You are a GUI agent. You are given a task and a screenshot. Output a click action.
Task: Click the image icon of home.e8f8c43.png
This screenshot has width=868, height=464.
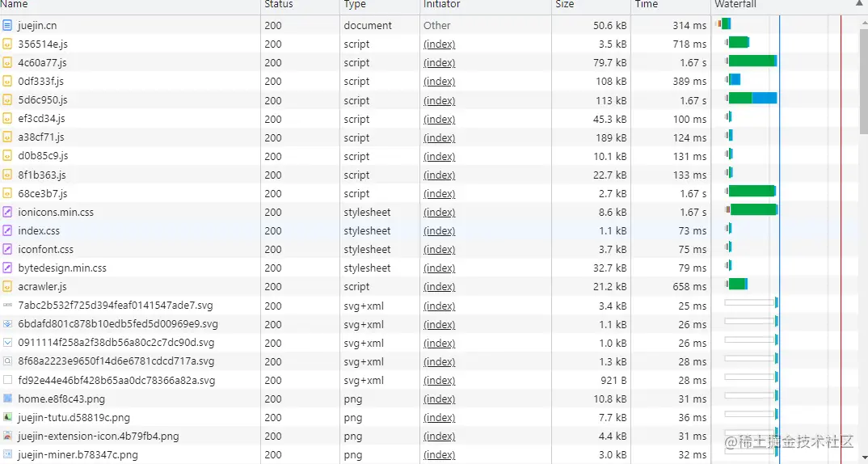[x=7, y=399]
